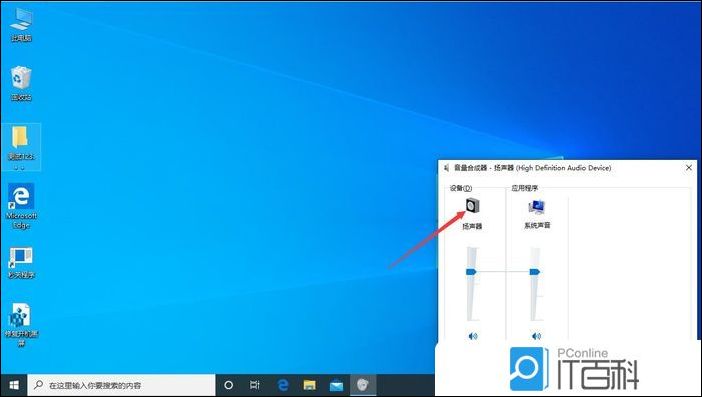Open the Mail app from the taskbar
The image size is (702, 397).
click(336, 385)
